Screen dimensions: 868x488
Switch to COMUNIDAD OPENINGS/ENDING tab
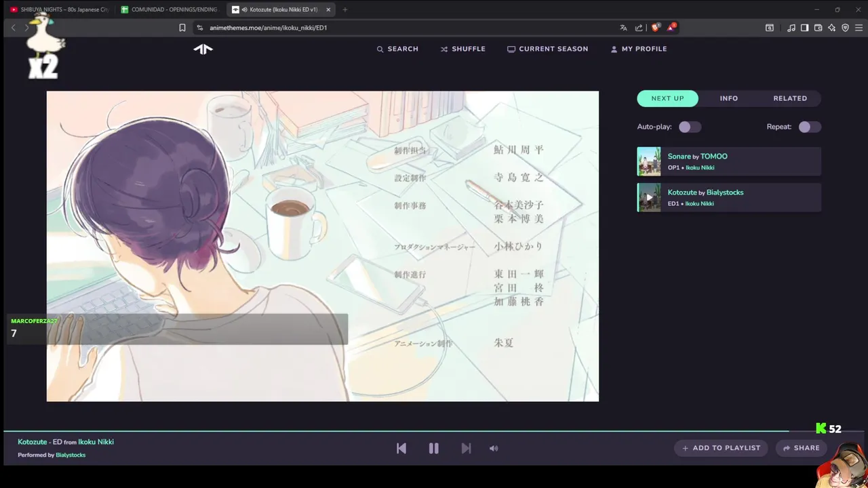[170, 9]
